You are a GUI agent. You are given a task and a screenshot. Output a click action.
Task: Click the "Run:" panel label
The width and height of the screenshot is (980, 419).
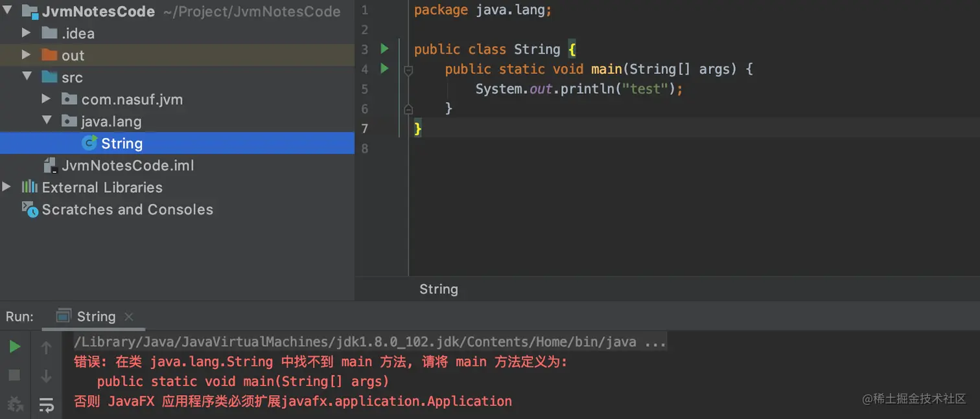19,317
